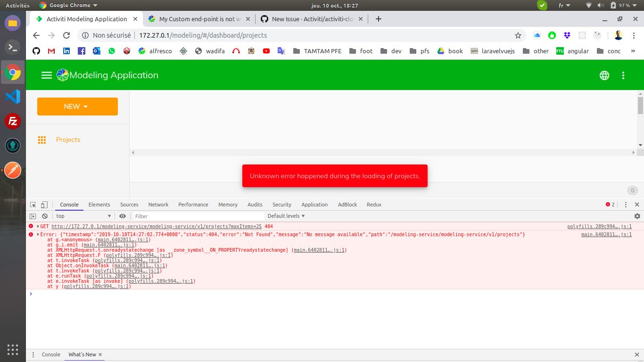Click the console Filter input field

click(198, 216)
